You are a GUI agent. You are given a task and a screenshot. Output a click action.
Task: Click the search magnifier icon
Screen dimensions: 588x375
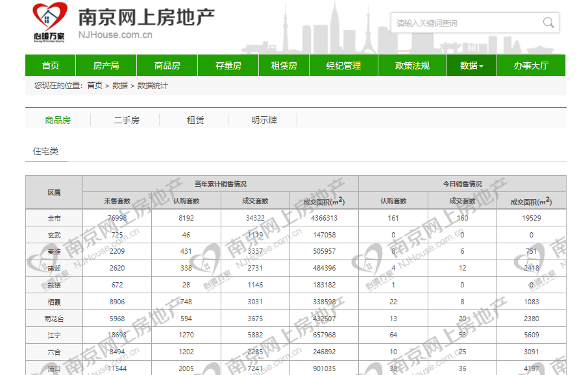click(x=548, y=23)
